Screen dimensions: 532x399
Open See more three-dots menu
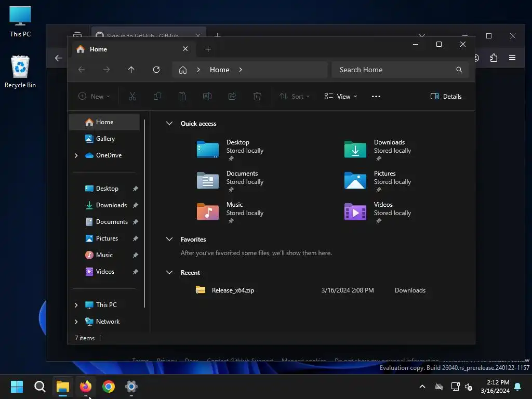(376, 96)
